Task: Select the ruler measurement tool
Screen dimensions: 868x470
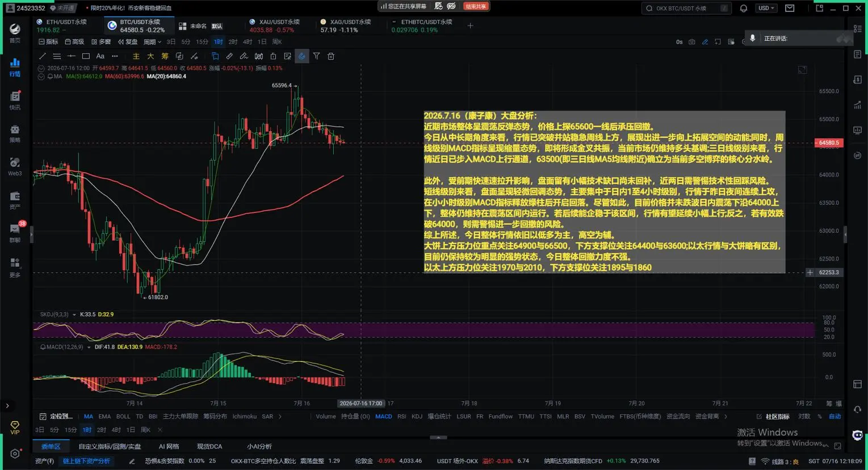Action: (229, 56)
